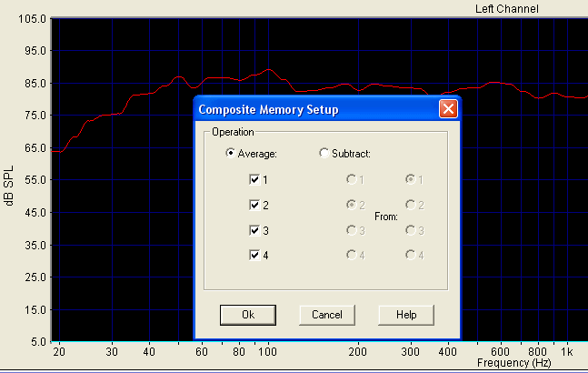Select the Subtract operation radio button
Image resolution: width=588 pixels, height=373 pixels.
tap(324, 153)
